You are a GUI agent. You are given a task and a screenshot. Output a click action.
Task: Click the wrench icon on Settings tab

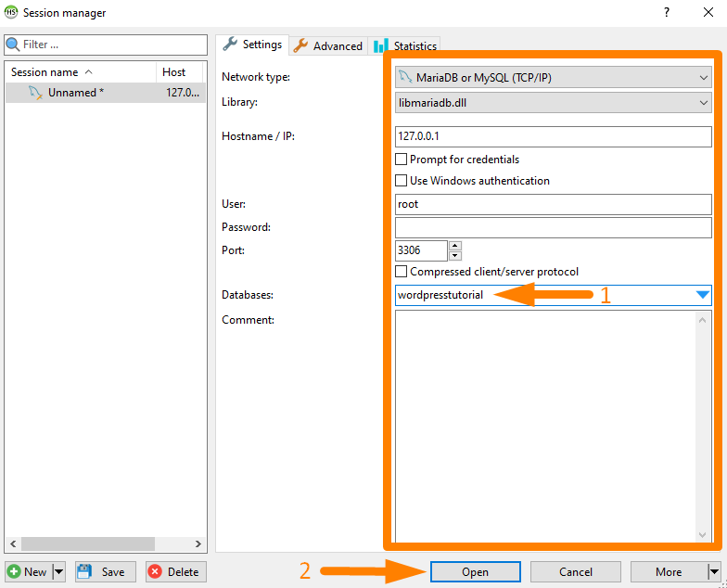(230, 45)
